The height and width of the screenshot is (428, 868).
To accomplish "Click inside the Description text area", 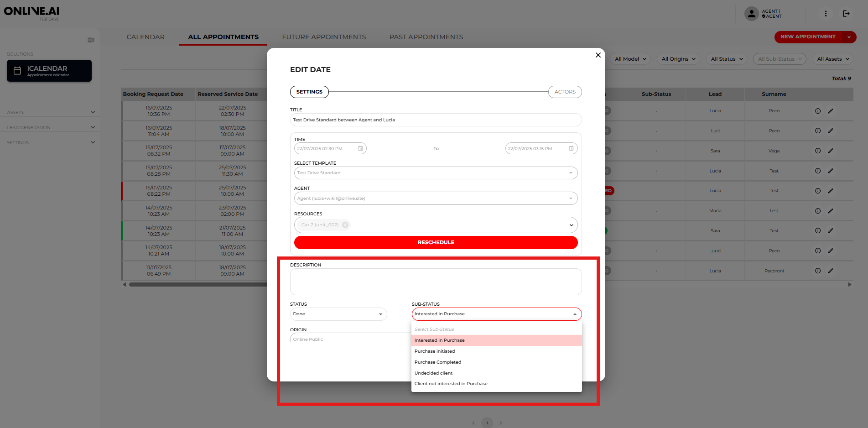I will (435, 282).
